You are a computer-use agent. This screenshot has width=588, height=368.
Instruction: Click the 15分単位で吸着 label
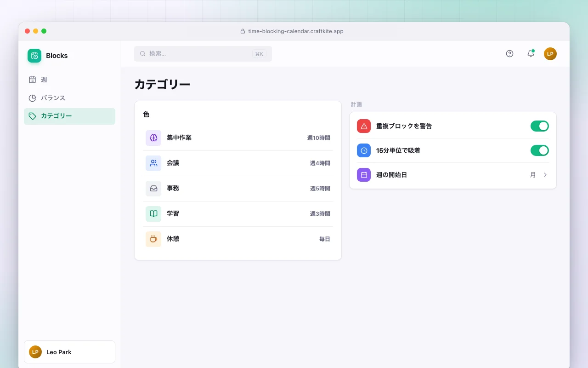tap(398, 150)
